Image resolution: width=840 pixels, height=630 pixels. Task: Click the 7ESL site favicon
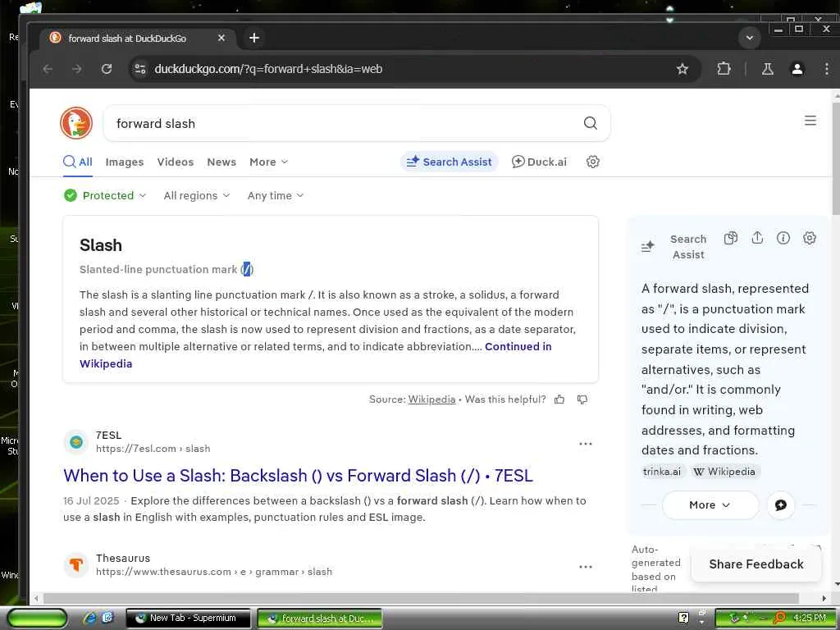click(x=76, y=442)
